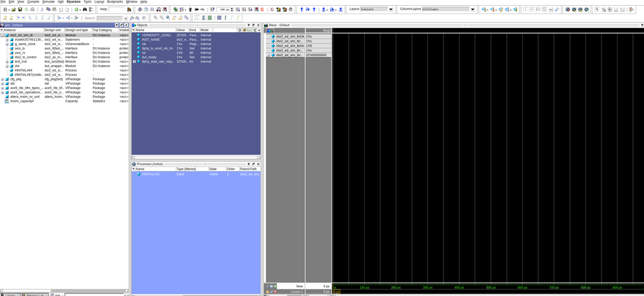Click the Msgs header in Wave
The width and height of the screenshot is (644, 296).
(x=318, y=30)
